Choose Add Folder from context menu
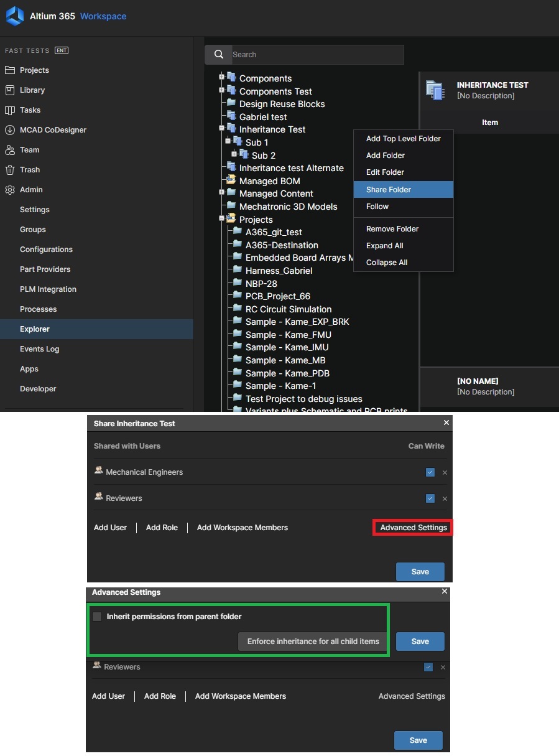The image size is (559, 756). tap(404, 156)
